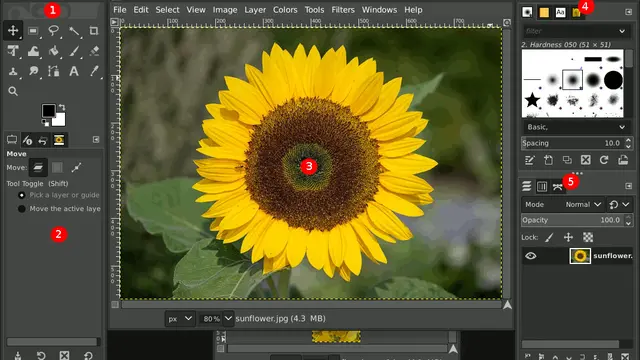The image size is (640, 360).
Task: Click zoom-on-resize button at ruler's right end
Action: 507,22
